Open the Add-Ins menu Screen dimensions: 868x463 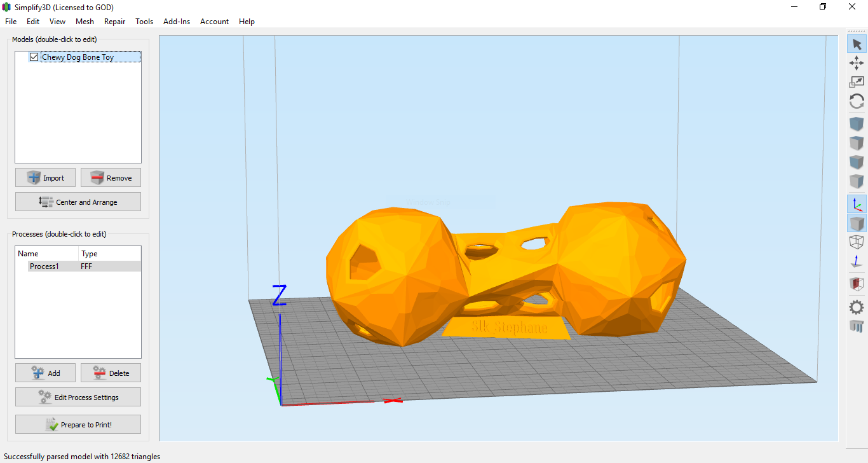[x=177, y=22]
